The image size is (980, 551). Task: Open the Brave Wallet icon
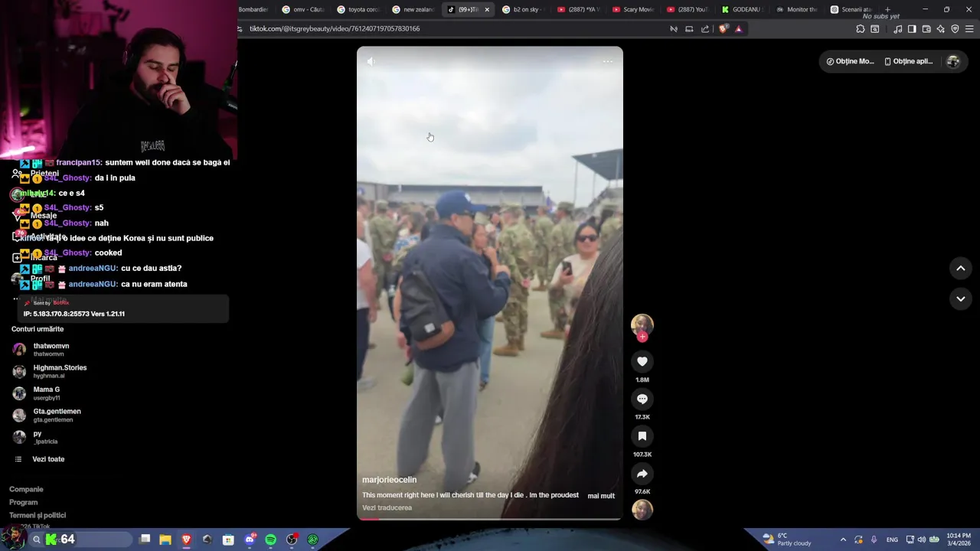tap(926, 29)
